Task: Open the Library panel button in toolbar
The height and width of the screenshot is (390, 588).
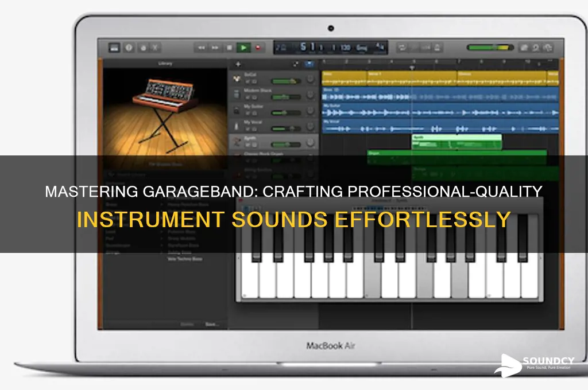Action: point(114,48)
